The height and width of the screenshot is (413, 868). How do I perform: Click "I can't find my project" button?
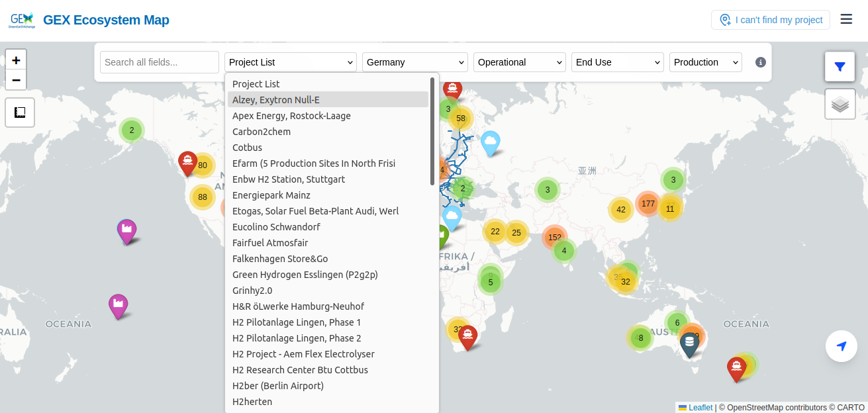770,20
